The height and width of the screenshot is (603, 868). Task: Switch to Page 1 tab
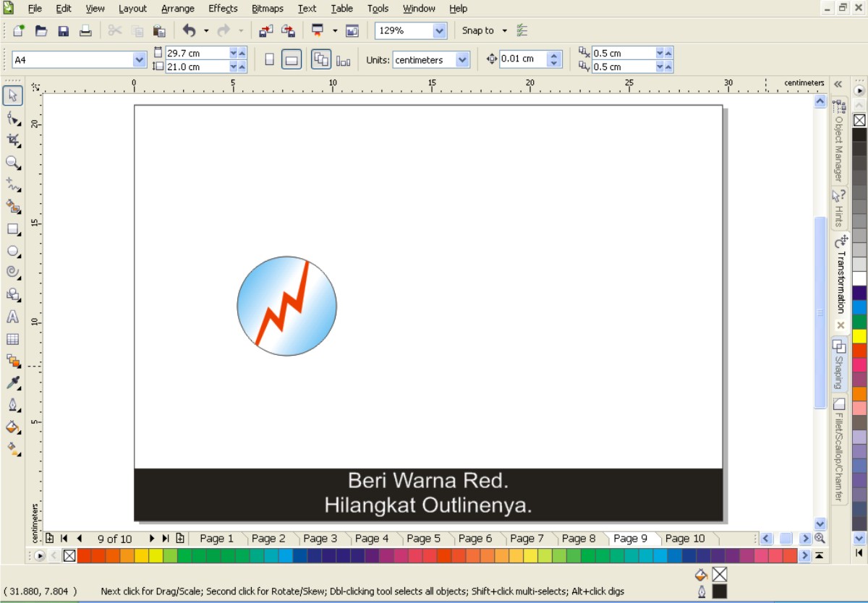[x=216, y=539]
